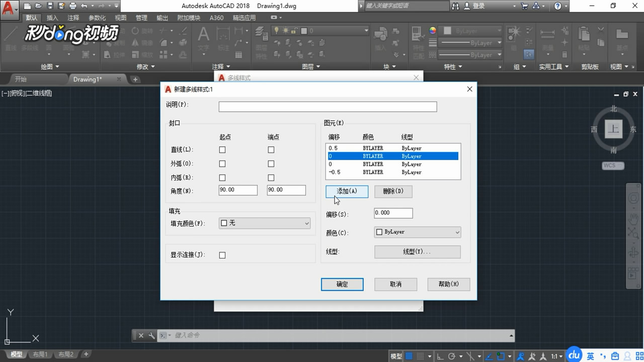Click the Redo arrow icon

click(102, 6)
